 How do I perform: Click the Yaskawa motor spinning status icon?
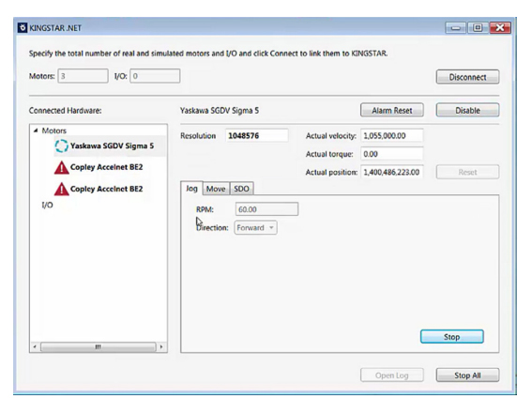pyautogui.click(x=61, y=146)
